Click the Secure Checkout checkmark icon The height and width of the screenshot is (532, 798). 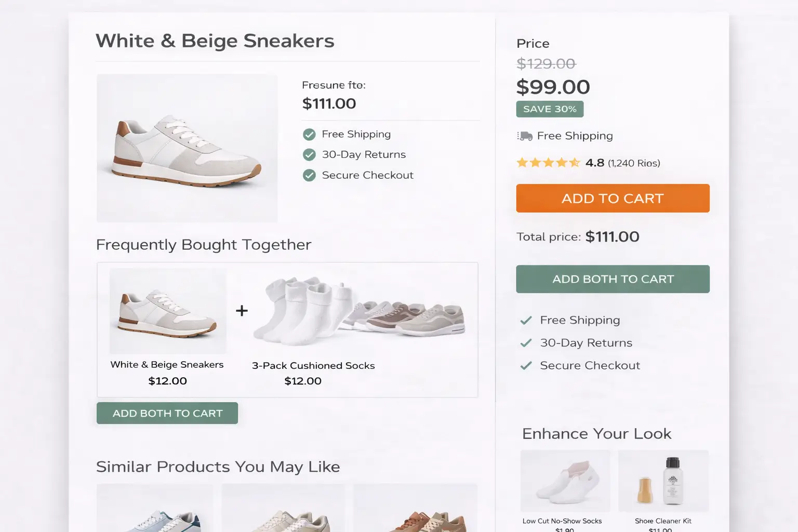pos(309,175)
